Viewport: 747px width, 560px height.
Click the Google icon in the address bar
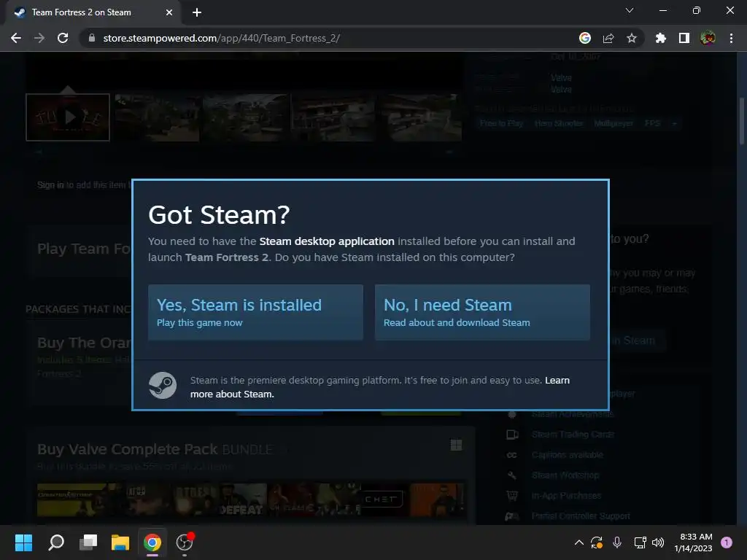tap(585, 38)
